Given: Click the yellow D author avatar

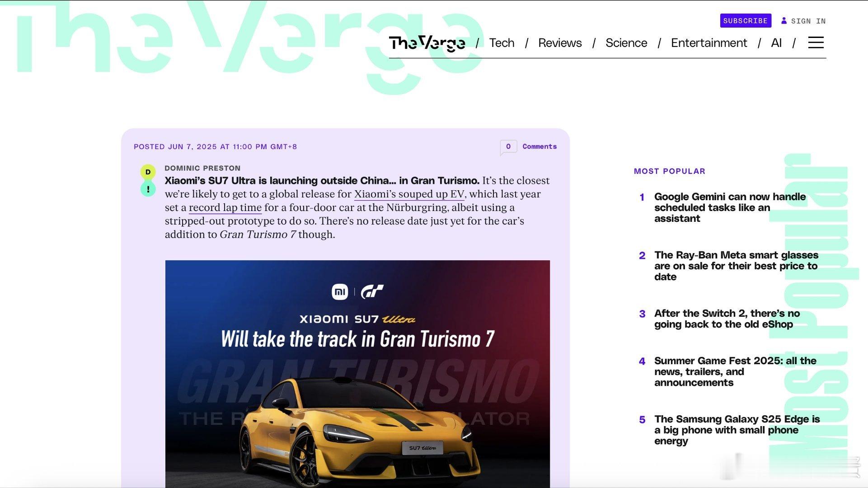Looking at the screenshot, I should 148,172.
